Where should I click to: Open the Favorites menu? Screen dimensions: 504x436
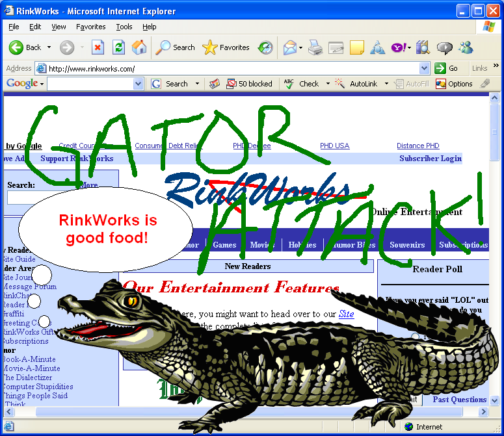(90, 27)
